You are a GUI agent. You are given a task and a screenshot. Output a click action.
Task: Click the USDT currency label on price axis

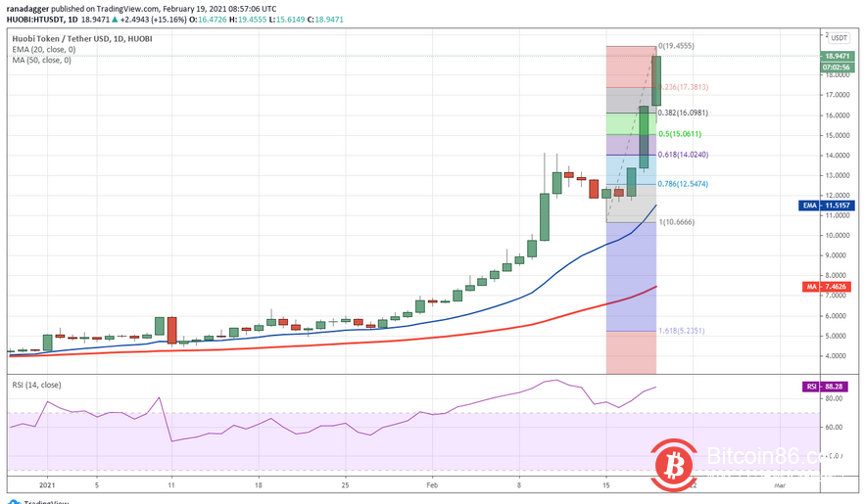pos(839,38)
